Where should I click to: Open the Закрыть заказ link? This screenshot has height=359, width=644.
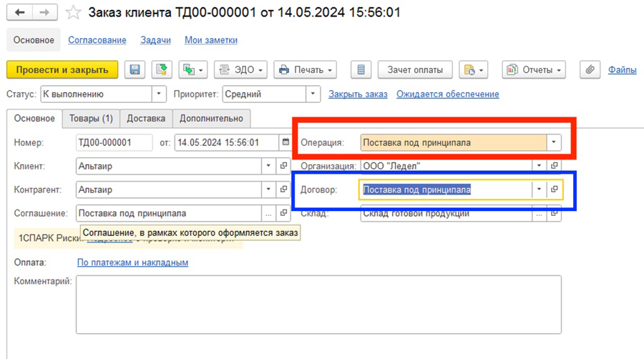click(x=358, y=94)
